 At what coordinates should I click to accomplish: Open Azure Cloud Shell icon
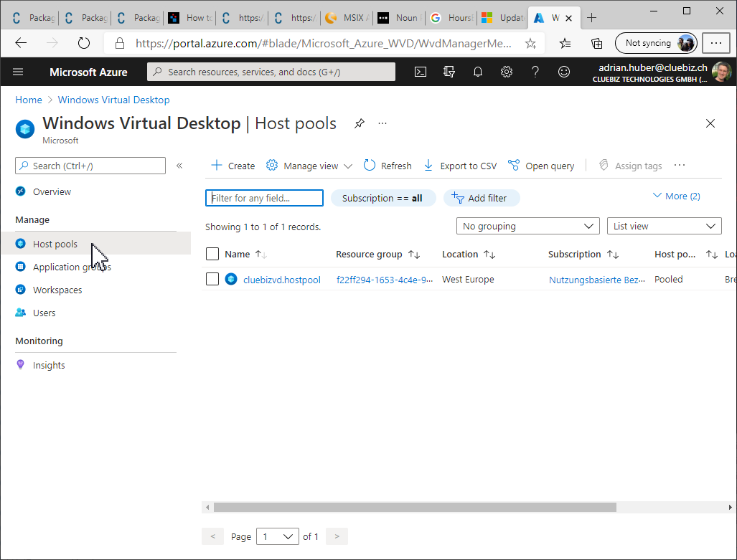[x=421, y=72]
